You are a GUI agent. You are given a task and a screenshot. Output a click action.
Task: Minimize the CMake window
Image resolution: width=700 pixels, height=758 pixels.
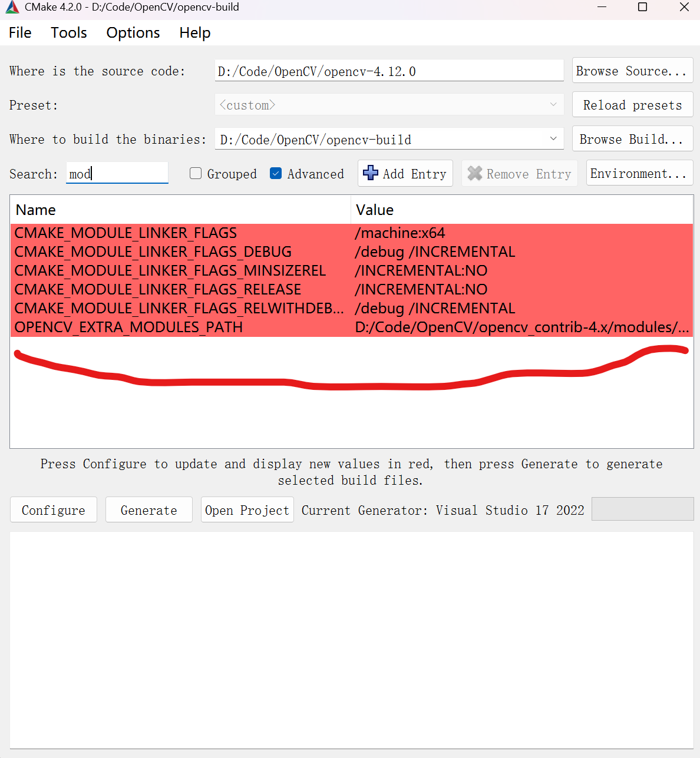pyautogui.click(x=602, y=7)
